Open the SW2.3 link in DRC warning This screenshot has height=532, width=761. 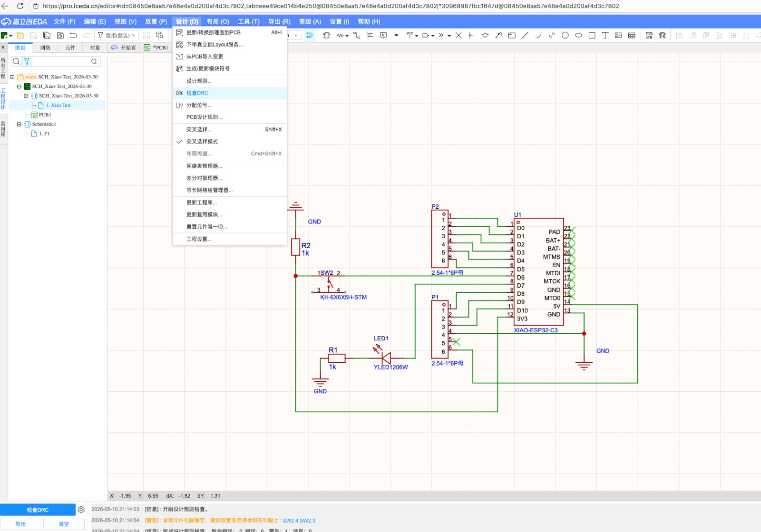[x=307, y=521]
